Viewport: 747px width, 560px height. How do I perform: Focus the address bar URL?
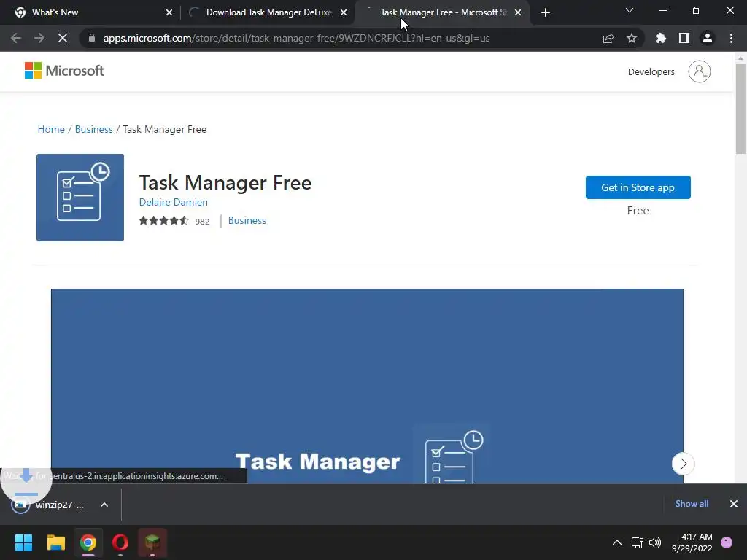tap(296, 38)
